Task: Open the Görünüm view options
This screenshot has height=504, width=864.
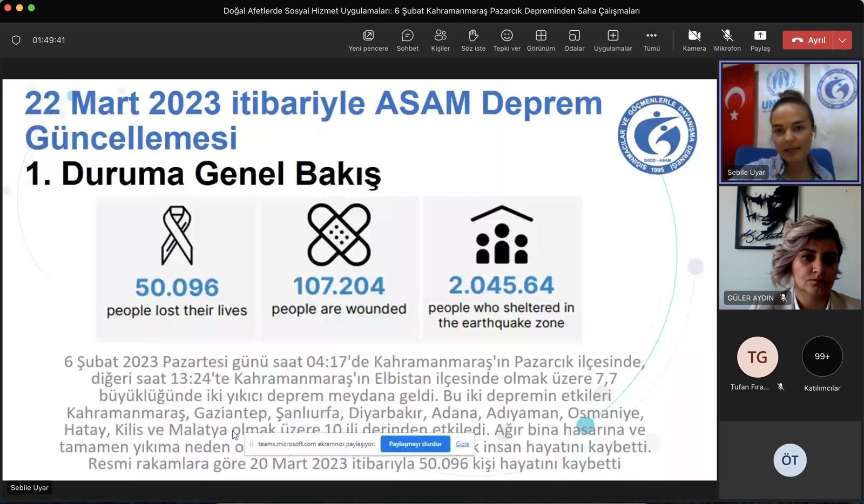Action: (541, 40)
